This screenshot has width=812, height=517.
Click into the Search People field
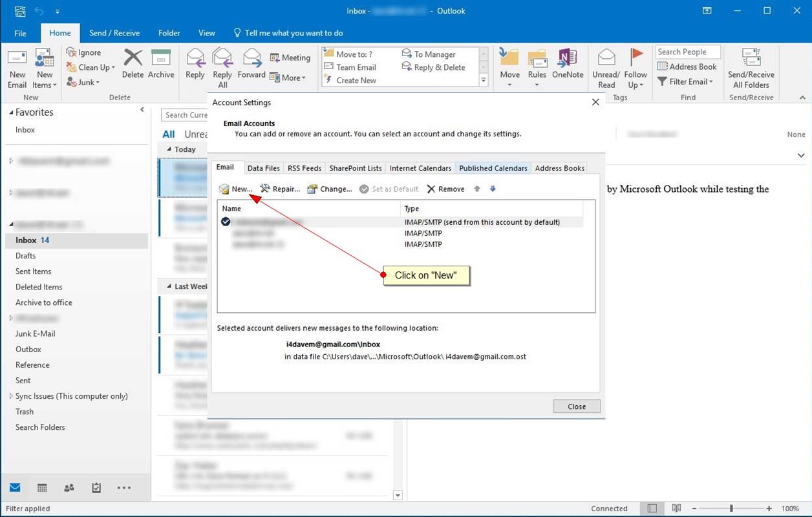click(x=688, y=52)
